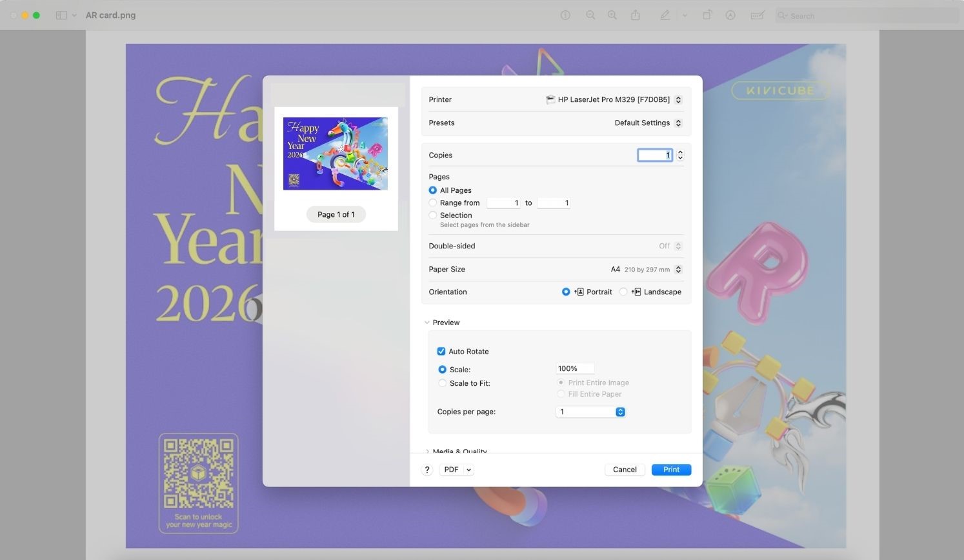Click the Markup toolbar icon
964x560 pixels.
click(730, 15)
